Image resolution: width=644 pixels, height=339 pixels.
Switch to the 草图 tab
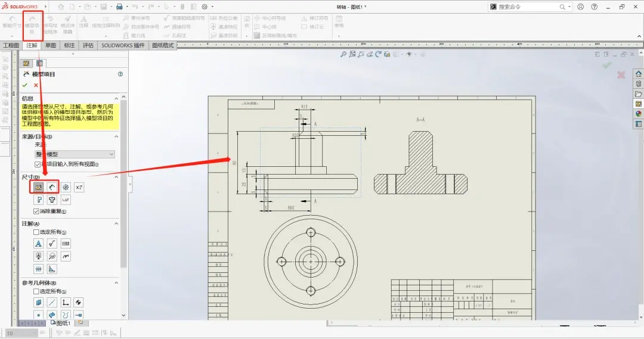51,45
